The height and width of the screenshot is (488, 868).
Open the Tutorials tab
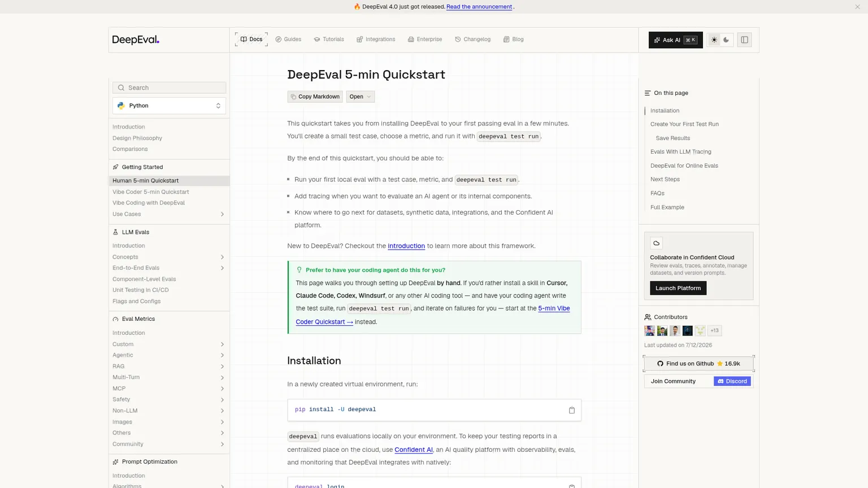(x=329, y=40)
